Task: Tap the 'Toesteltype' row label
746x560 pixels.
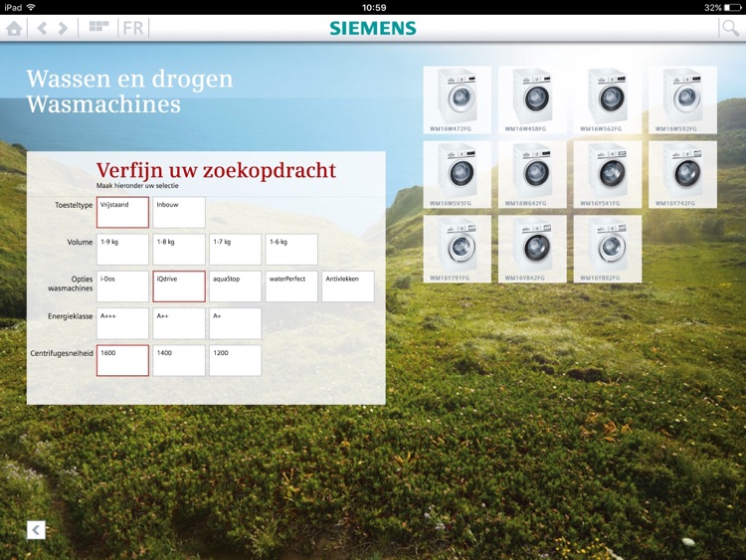Action: [x=74, y=205]
